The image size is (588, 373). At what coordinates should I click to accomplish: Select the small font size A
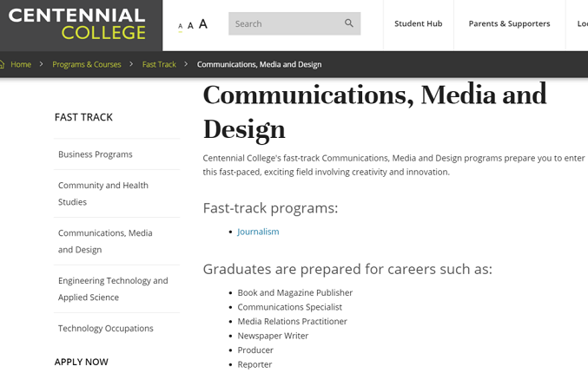point(181,26)
